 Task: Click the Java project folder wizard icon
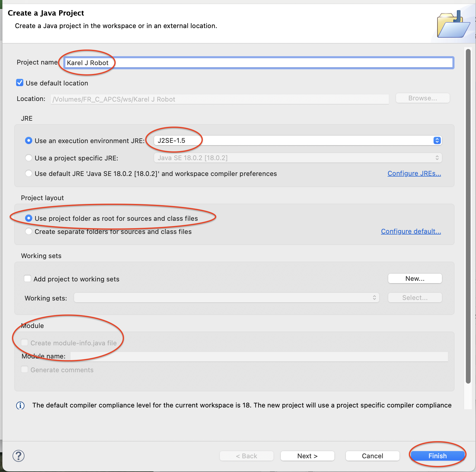pyautogui.click(x=453, y=25)
